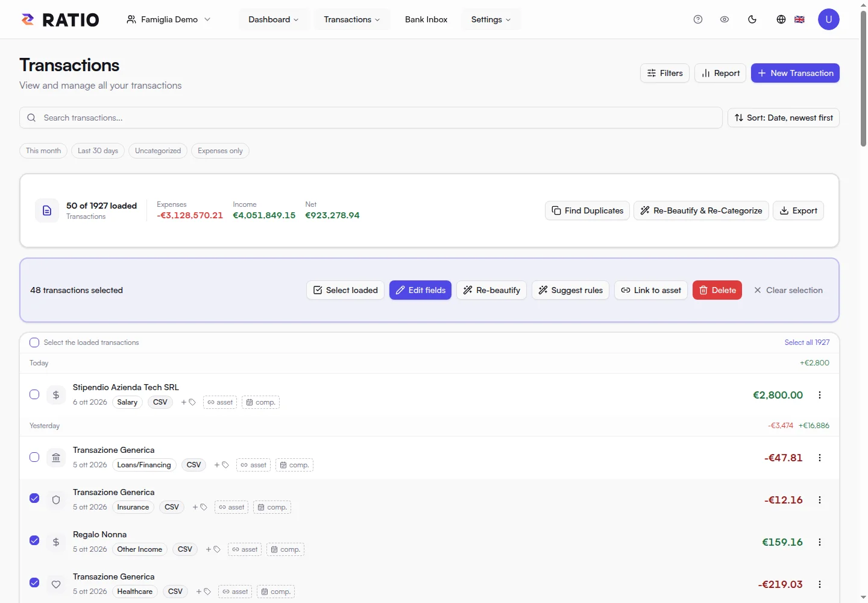Uncheck the Regalo Nonna checkbox

coord(34,540)
